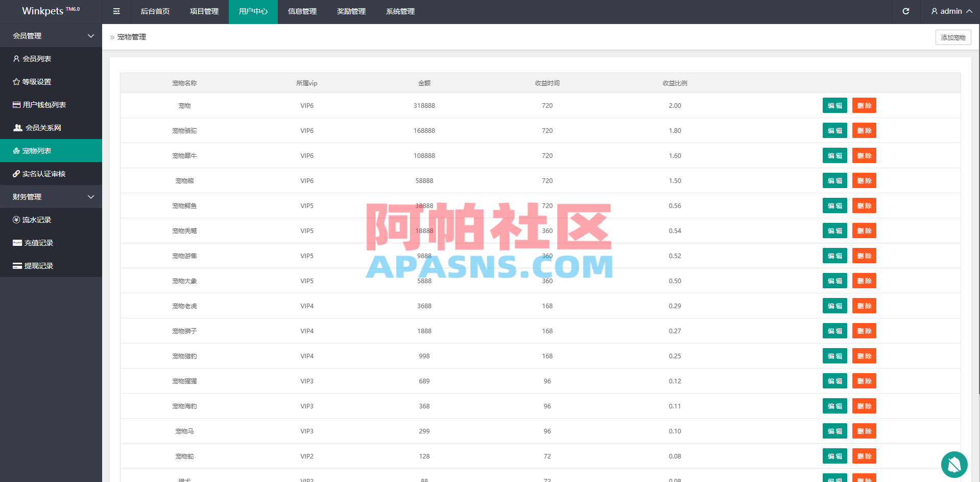Open 用户钱包列表 via its wallet icon
The image size is (980, 482).
click(16, 104)
